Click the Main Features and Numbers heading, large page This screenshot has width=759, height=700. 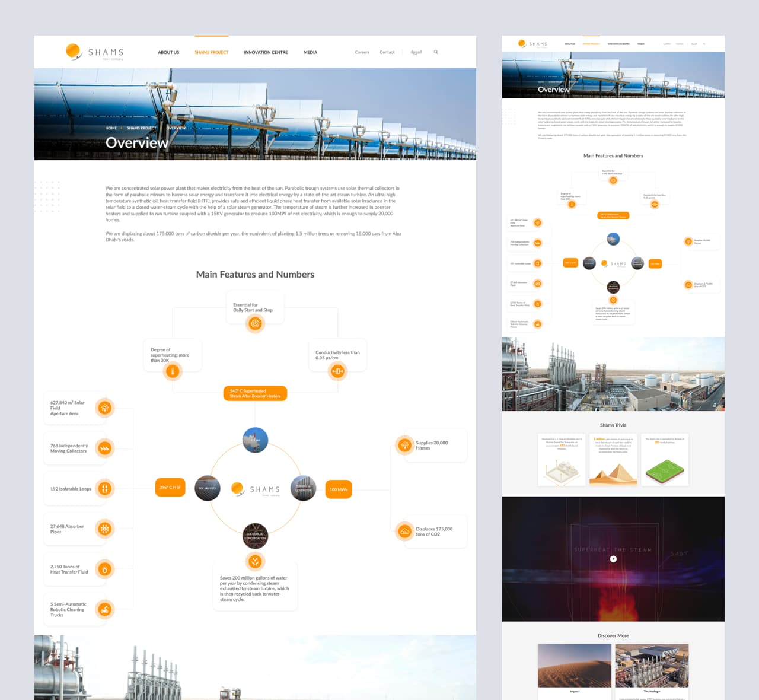tap(255, 275)
